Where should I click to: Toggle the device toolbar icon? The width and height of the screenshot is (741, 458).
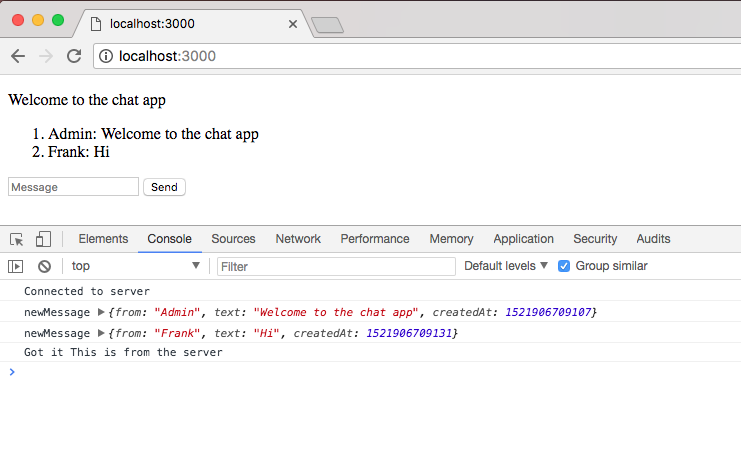coord(43,239)
